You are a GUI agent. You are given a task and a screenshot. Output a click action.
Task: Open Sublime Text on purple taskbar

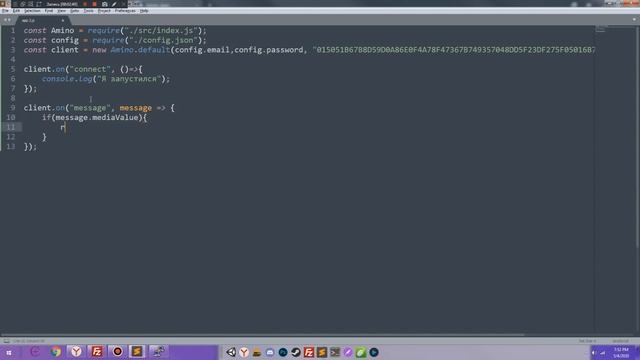[137, 352]
